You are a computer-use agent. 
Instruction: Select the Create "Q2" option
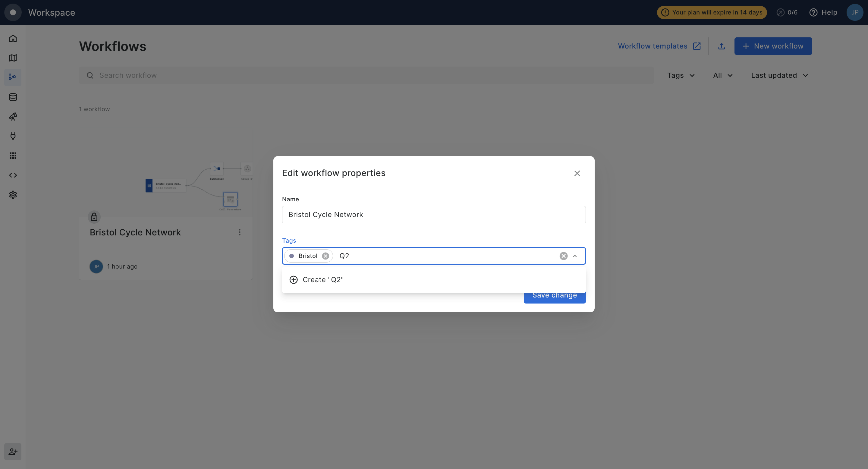pos(323,280)
